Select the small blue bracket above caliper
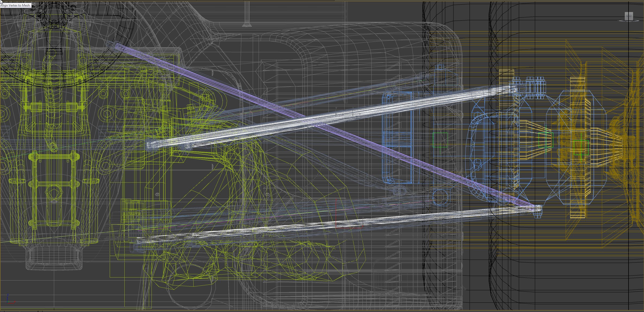Screen dimensions: 644x312 (440, 67)
